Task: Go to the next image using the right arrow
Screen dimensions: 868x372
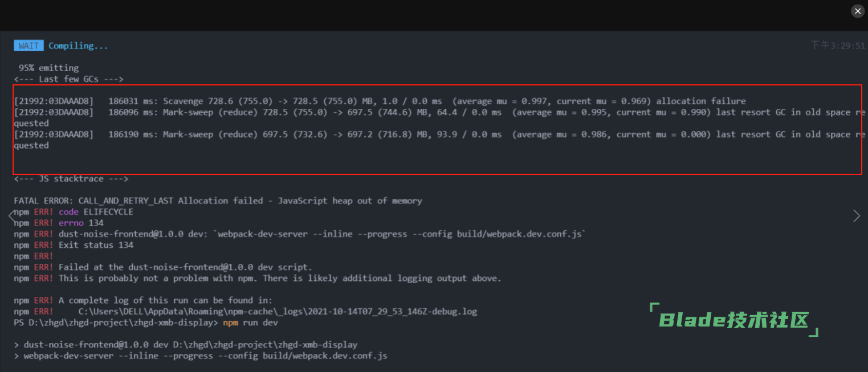Action: pyautogui.click(x=856, y=216)
